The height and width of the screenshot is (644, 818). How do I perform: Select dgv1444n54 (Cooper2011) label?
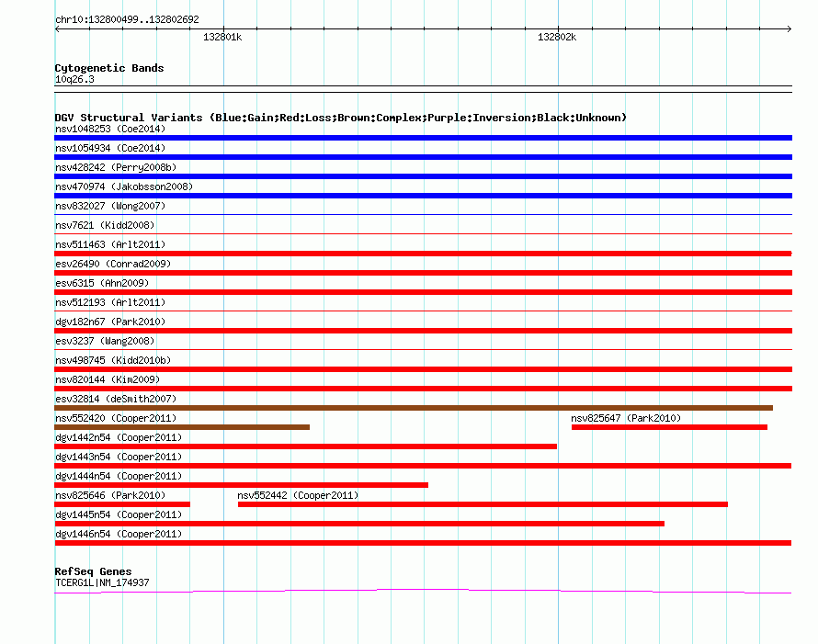point(119,476)
